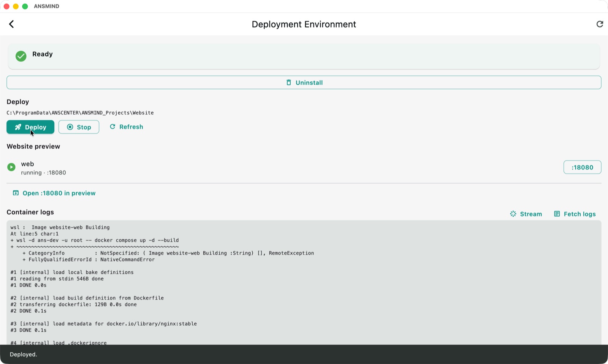
Task: Open port :18080 button for web
Action: [582, 167]
